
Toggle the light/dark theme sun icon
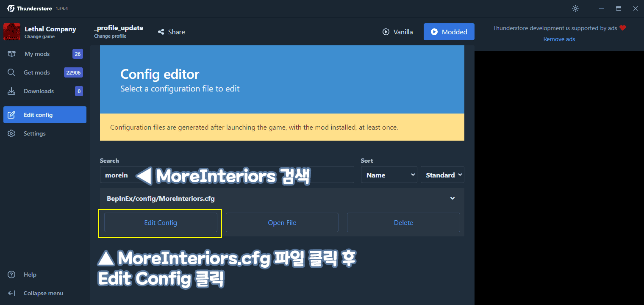point(575,8)
